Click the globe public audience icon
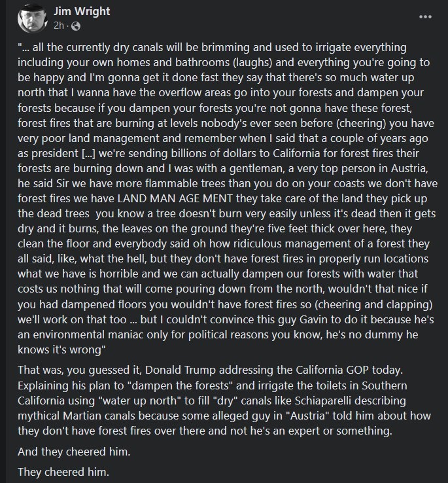This screenshot has width=448, height=483. point(75,26)
